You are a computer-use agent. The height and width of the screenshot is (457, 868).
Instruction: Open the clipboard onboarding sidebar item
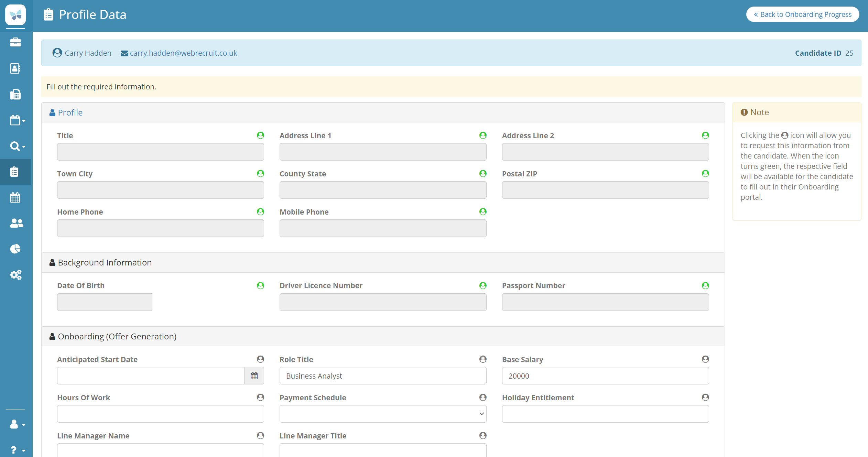tap(14, 172)
